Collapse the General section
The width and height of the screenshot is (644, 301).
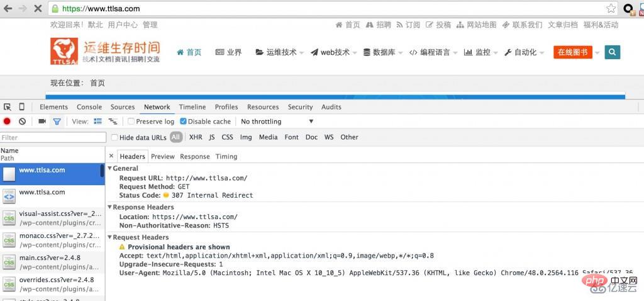(x=109, y=168)
